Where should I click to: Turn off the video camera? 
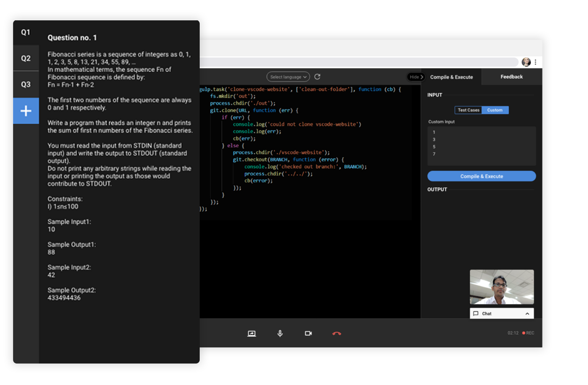tap(308, 334)
